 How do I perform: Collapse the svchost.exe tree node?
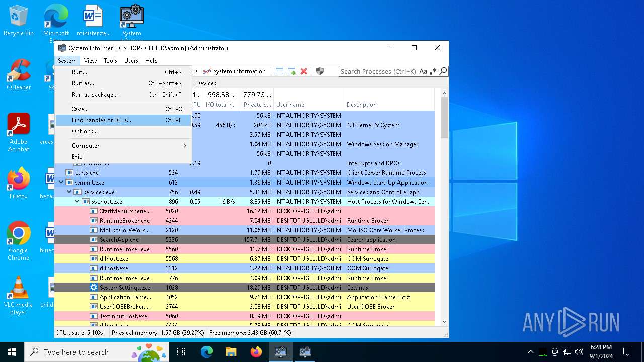point(77,202)
